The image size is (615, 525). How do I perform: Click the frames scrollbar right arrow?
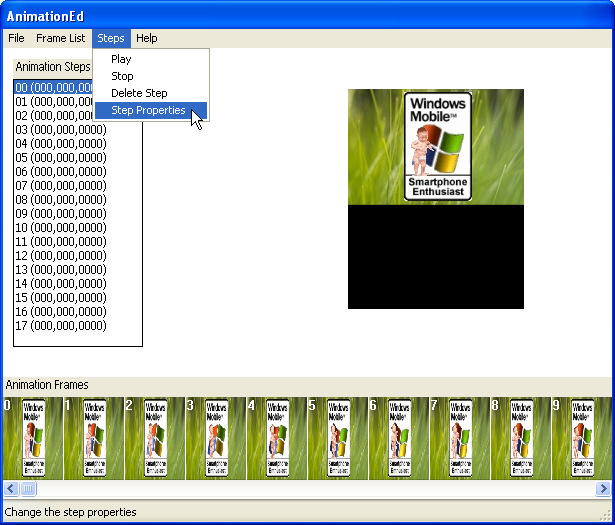pos(603,489)
